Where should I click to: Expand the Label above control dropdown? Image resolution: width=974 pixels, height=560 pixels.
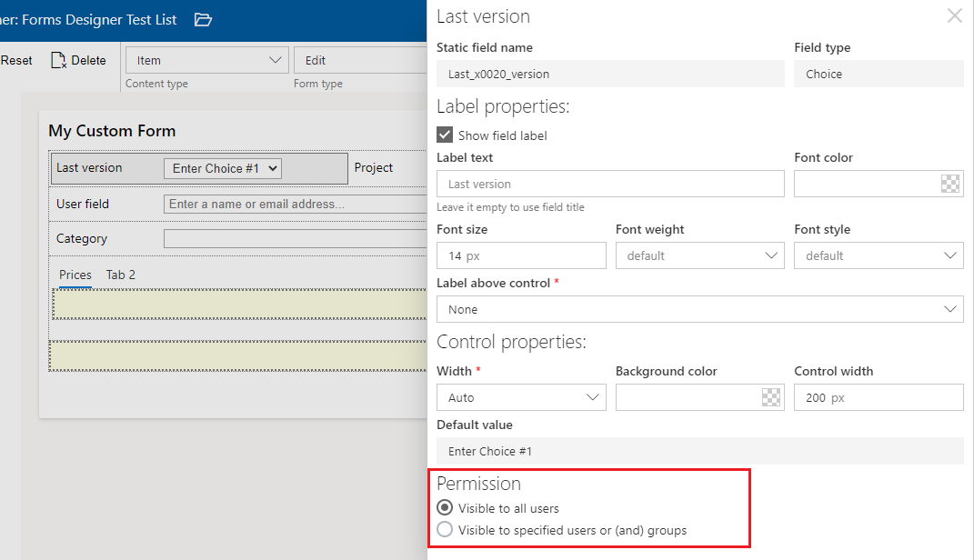(699, 309)
